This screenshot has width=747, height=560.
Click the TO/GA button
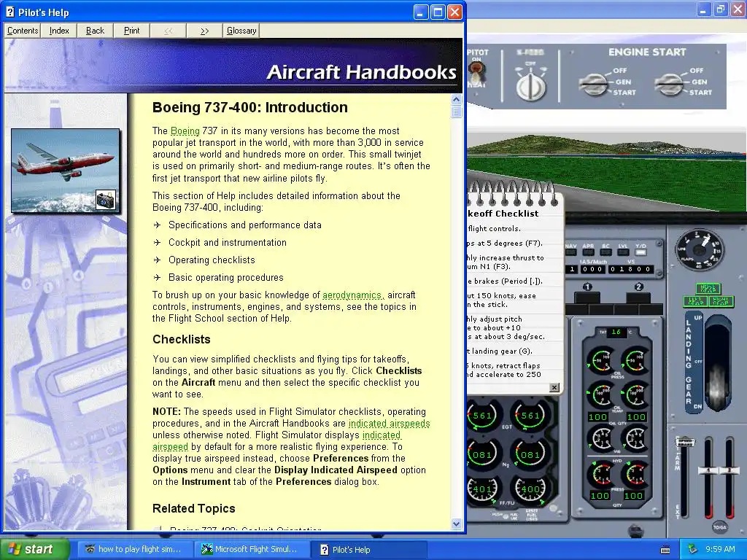tap(719, 526)
